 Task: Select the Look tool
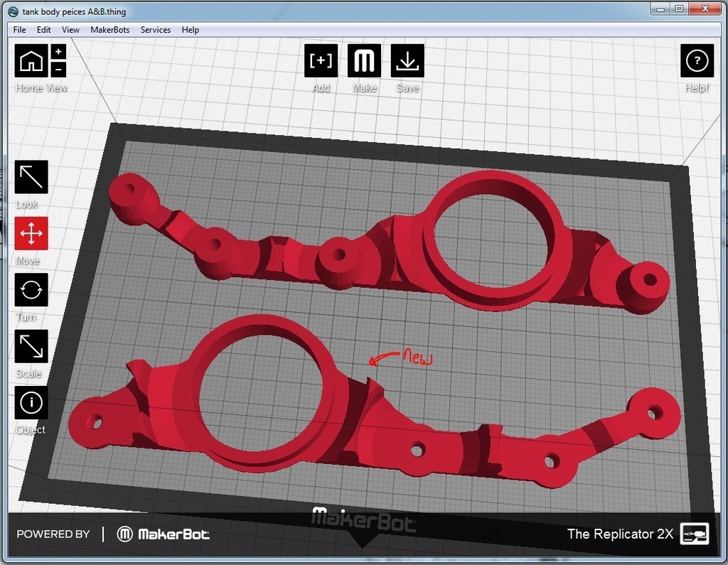click(31, 177)
